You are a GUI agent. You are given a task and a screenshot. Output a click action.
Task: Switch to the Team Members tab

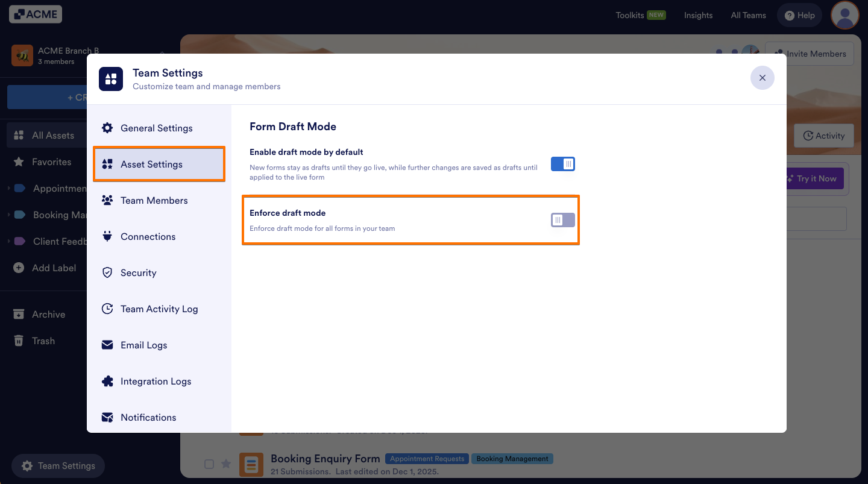(159, 200)
